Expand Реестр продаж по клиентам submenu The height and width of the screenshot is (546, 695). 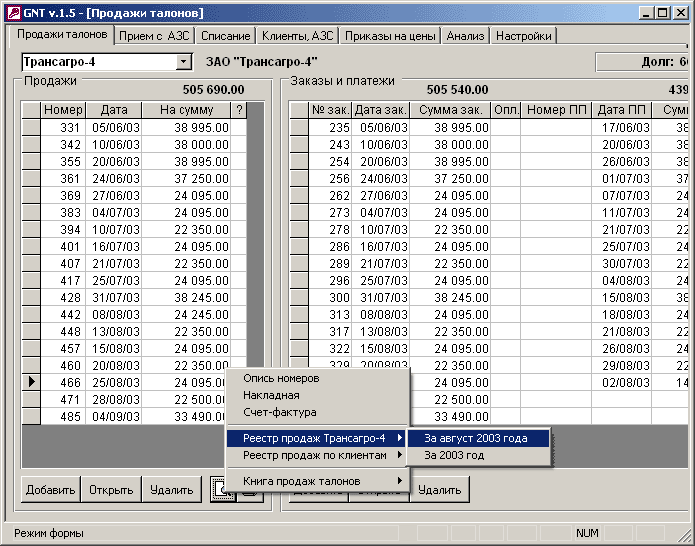click(317, 455)
